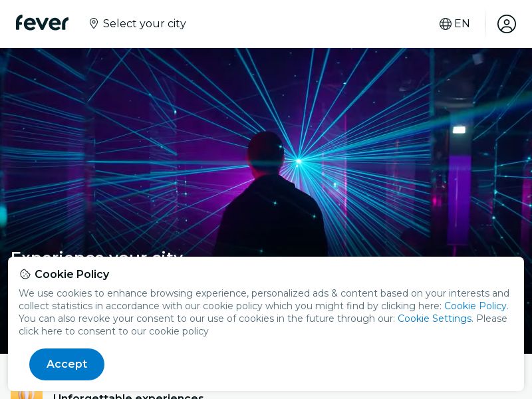Click the bright laser burst center

tap(299, 161)
